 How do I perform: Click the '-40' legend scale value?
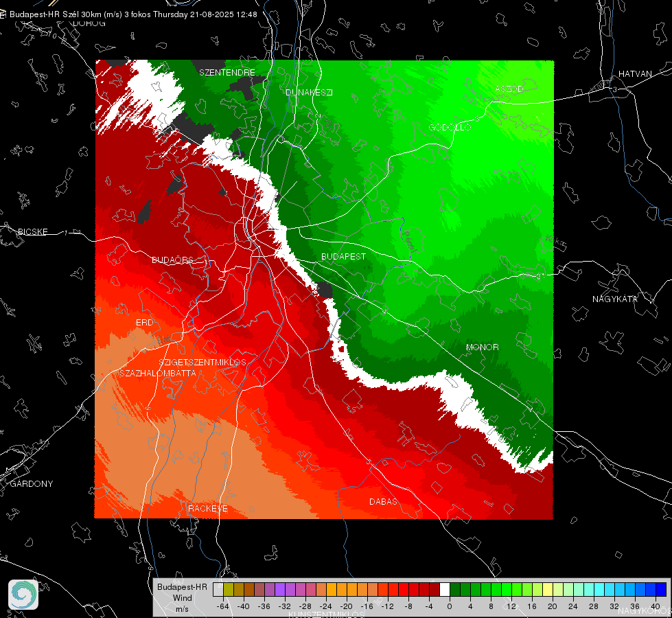pos(243,606)
